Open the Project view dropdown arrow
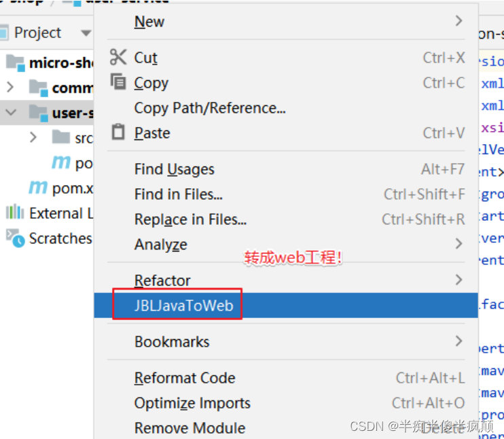Viewport: 504px width, 439px height. [86, 33]
